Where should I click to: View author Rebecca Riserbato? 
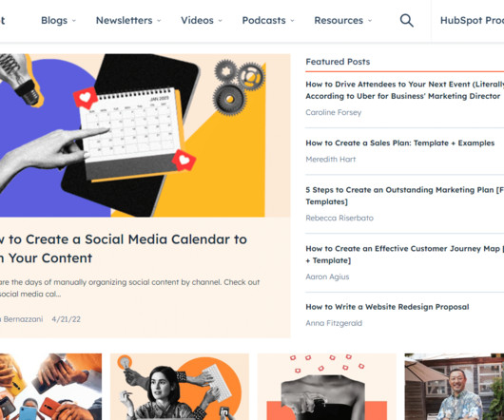coord(339,218)
